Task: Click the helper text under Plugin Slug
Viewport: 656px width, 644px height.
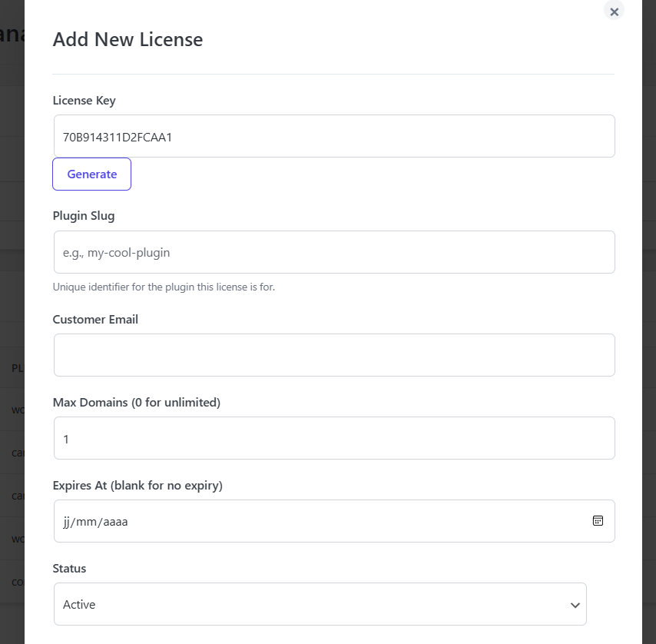Action: pyautogui.click(x=164, y=287)
